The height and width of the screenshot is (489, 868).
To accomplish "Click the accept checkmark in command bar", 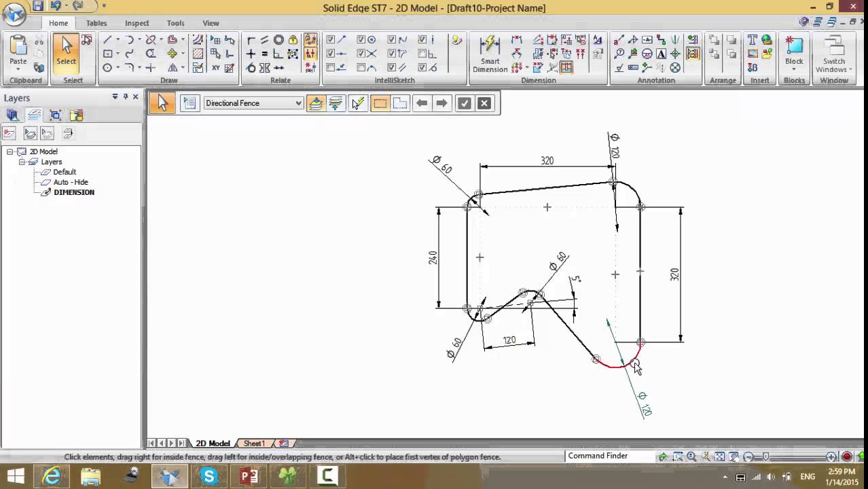I will pyautogui.click(x=464, y=103).
